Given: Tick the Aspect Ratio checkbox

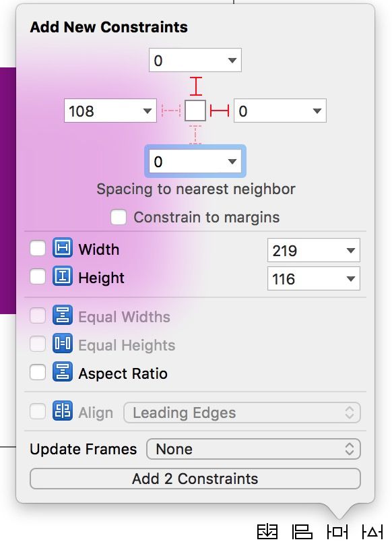Looking at the screenshot, I should click(x=38, y=372).
